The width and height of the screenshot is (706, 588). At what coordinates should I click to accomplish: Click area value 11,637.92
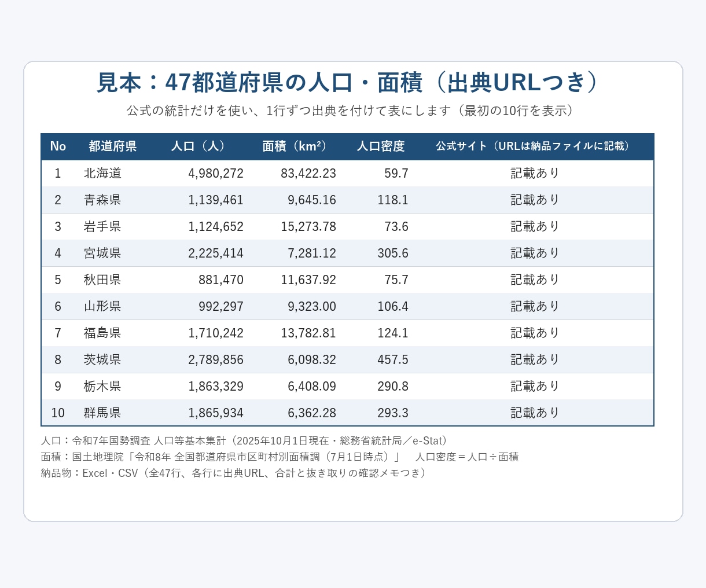[308, 280]
